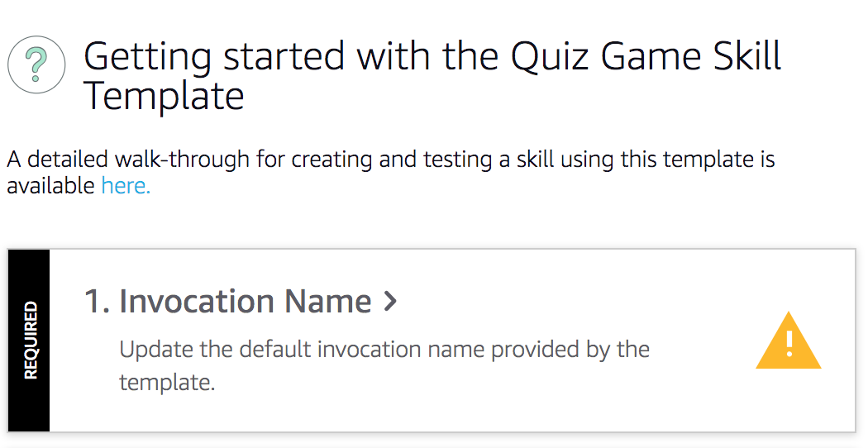The image size is (868, 448).
Task: Click the exclamation mark inside the warning triangle
Action: tap(789, 342)
